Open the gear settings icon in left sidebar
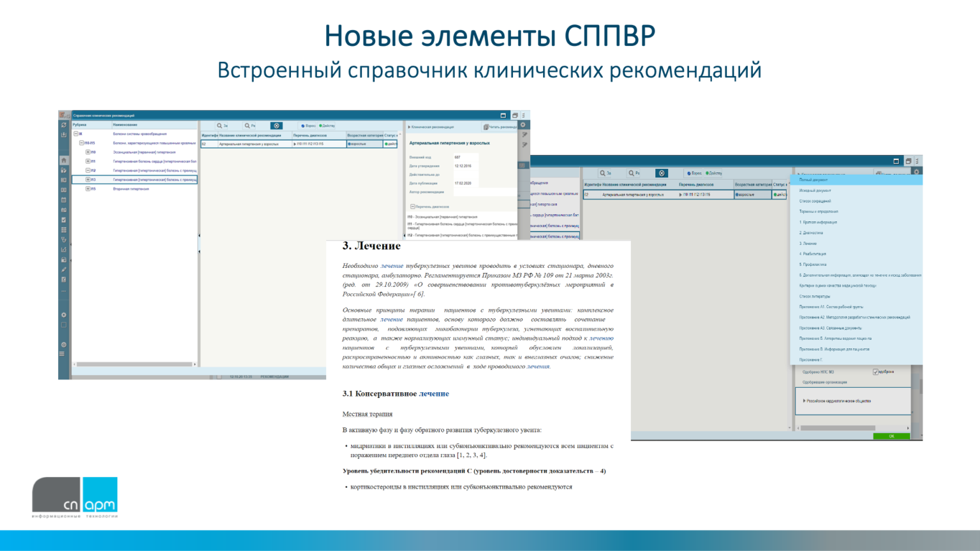980x551 pixels. coord(64,315)
